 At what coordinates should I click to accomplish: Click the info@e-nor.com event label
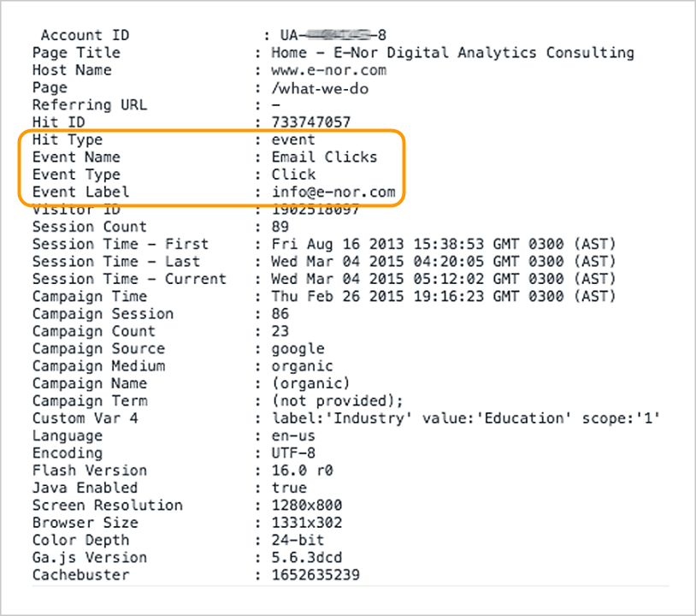[333, 192]
